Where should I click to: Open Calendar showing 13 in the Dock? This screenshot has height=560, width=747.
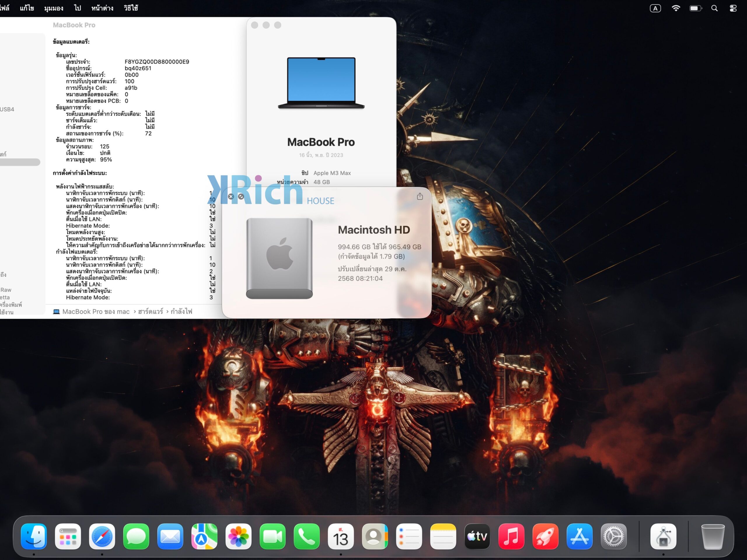(341, 536)
